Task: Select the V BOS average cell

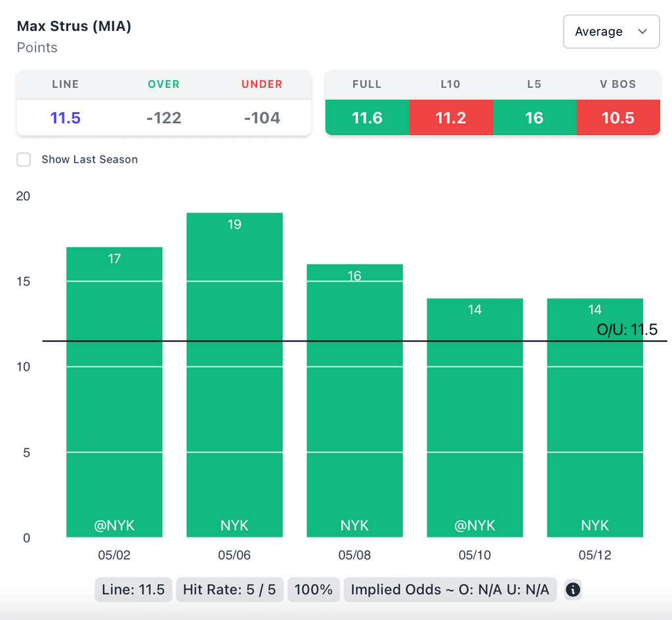Action: point(618,118)
